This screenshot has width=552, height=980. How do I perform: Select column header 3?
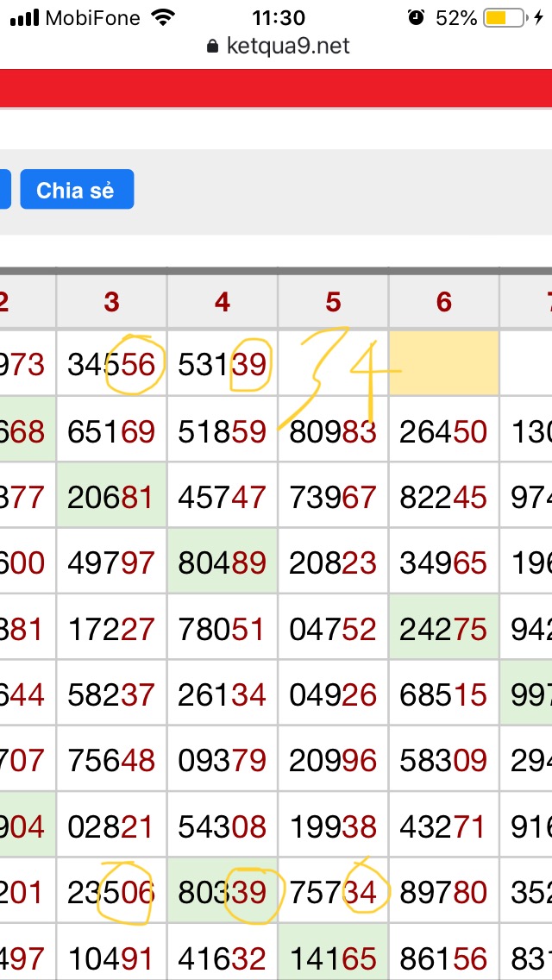(111, 301)
